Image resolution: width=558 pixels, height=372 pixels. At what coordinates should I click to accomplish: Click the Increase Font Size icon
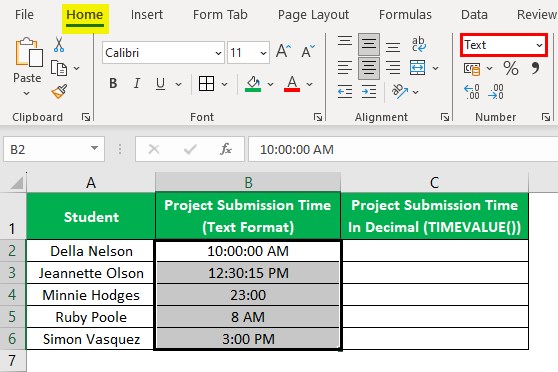coord(284,52)
